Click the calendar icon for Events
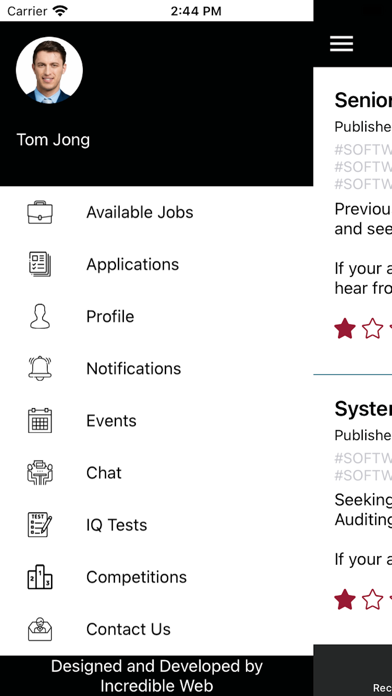The width and height of the screenshot is (392, 696). 40,420
